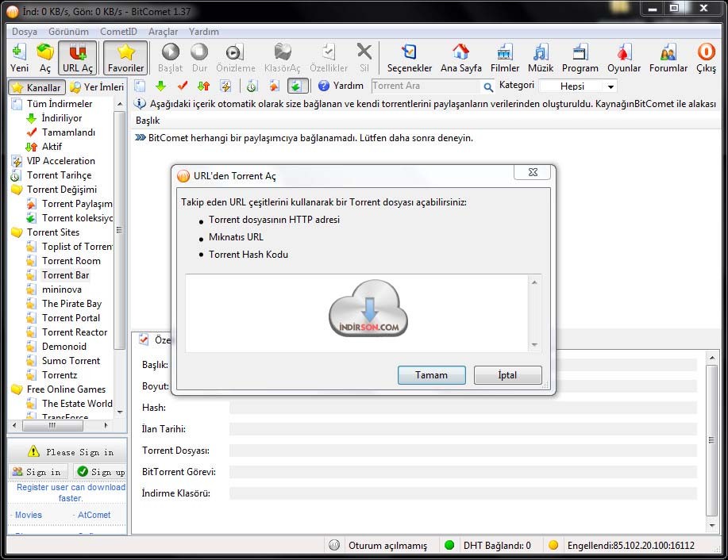This screenshot has width=728, height=560.
Task: Click the Oturum açılmamış status entry
Action: [387, 546]
